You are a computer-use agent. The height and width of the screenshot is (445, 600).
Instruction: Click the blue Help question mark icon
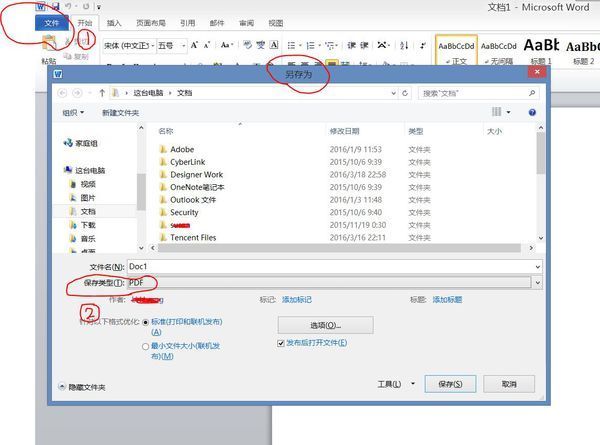tap(532, 112)
